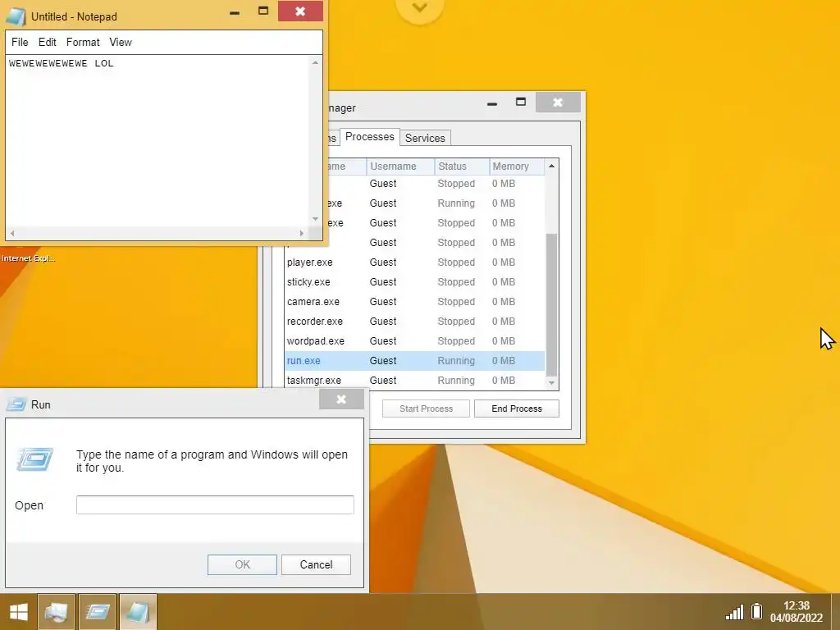Open the battery tray icon
This screenshot has width=840, height=630.
[756, 611]
